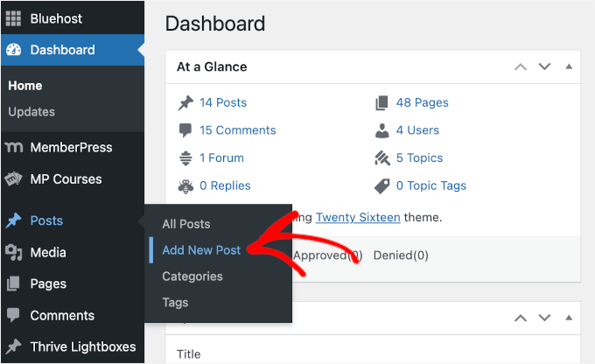This screenshot has width=595, height=364.
Task: Click the Thrive Lightboxes pin icon
Action: point(13,346)
